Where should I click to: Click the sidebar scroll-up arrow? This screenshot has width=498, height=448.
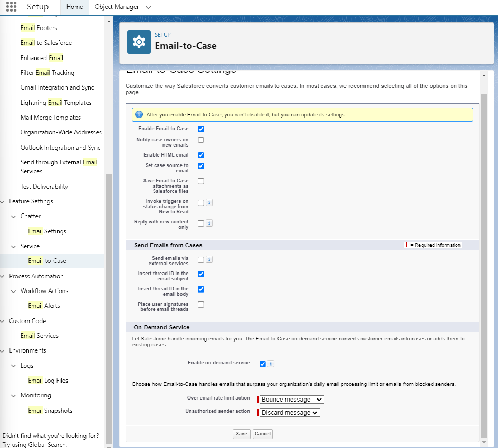pyautogui.click(x=109, y=21)
